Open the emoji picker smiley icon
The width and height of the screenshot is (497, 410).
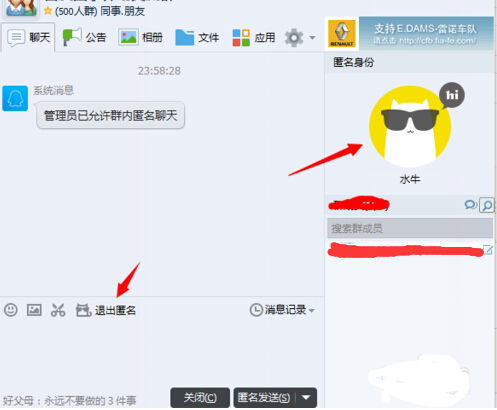pos(11,310)
